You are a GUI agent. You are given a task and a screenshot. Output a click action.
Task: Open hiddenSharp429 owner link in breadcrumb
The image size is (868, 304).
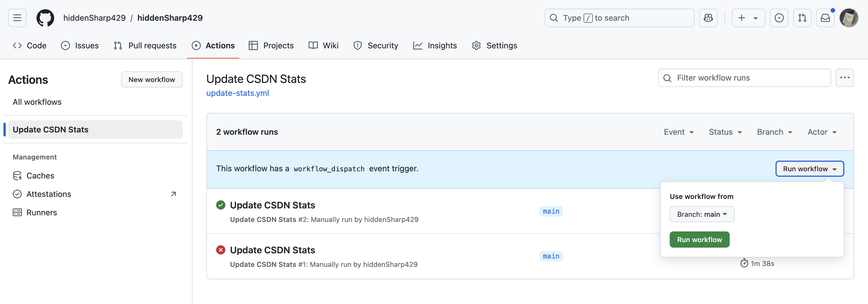tap(94, 18)
